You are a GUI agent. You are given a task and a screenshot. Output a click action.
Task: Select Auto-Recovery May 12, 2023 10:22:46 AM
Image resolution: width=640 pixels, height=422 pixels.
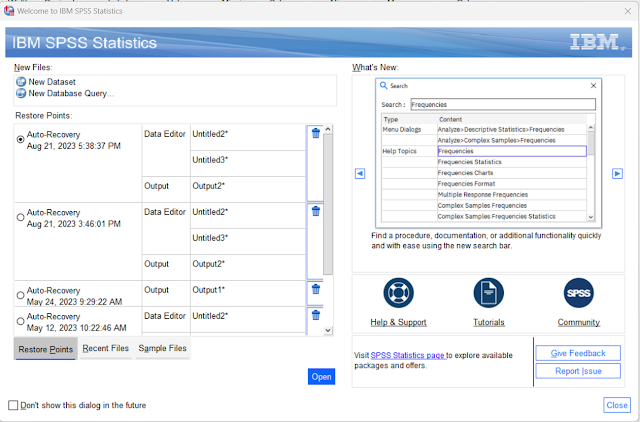tap(20, 321)
